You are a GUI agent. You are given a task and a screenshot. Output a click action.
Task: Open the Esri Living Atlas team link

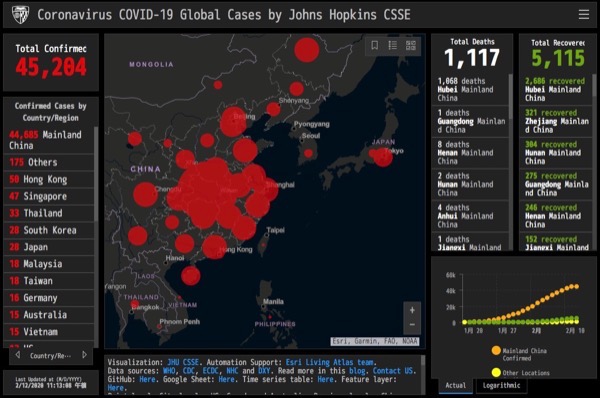(329, 362)
